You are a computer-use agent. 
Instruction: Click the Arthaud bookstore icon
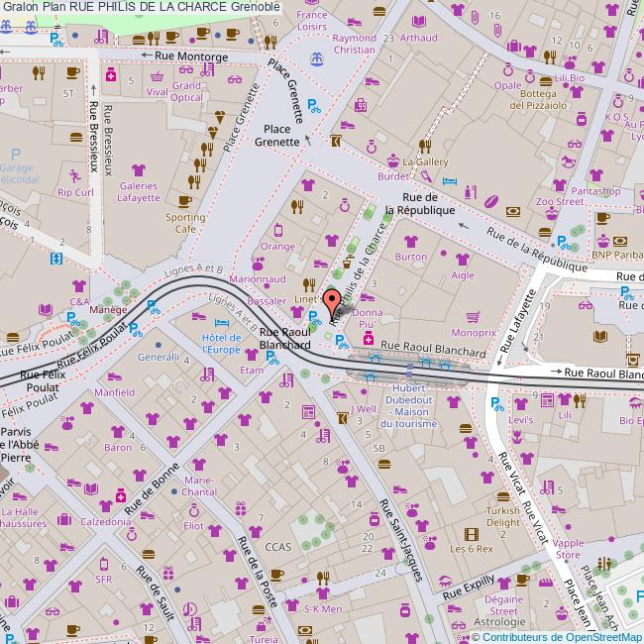coord(419,21)
